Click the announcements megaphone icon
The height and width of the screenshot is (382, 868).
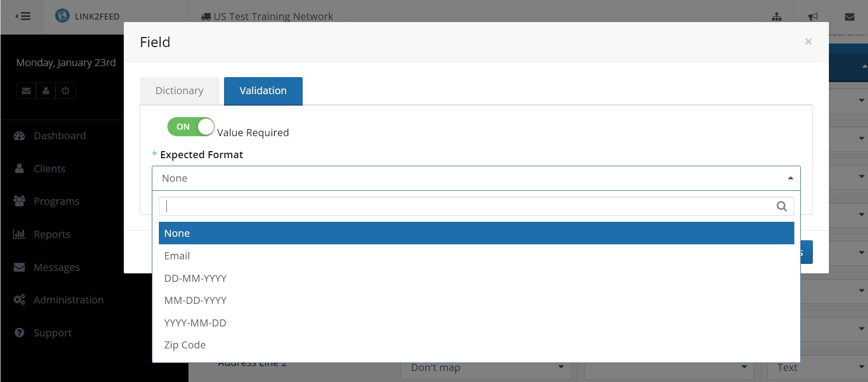tap(813, 17)
